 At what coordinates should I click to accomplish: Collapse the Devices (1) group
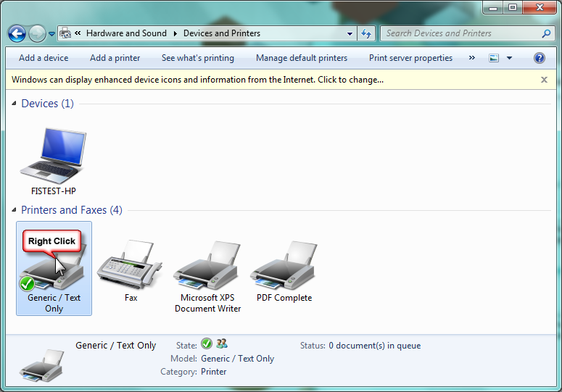14,104
